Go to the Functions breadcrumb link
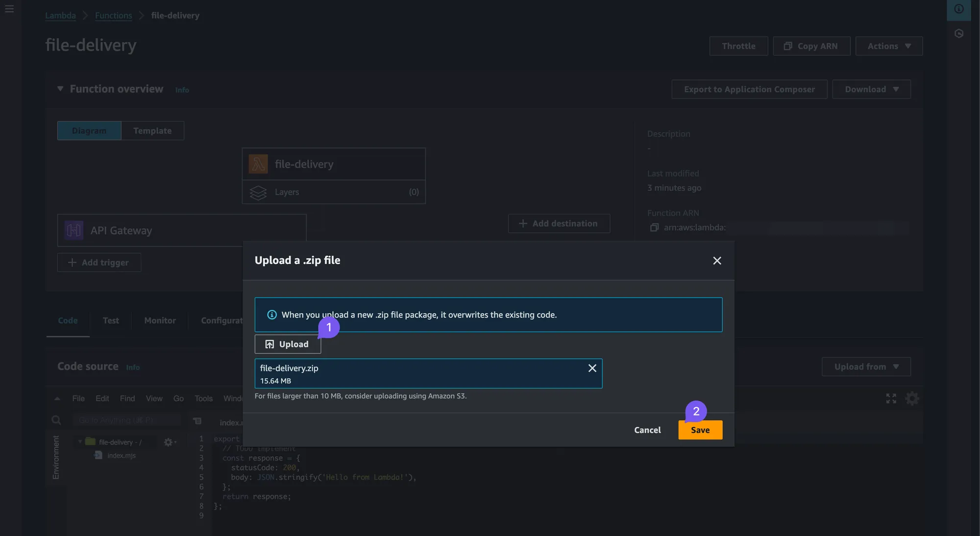This screenshot has height=536, width=980. coord(113,15)
